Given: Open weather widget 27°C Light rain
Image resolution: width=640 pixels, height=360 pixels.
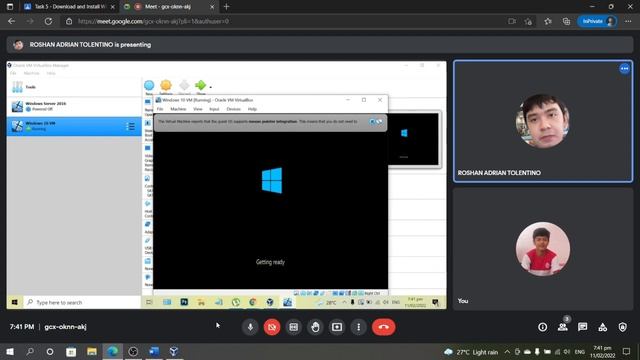Looking at the screenshot, I should [471, 352].
